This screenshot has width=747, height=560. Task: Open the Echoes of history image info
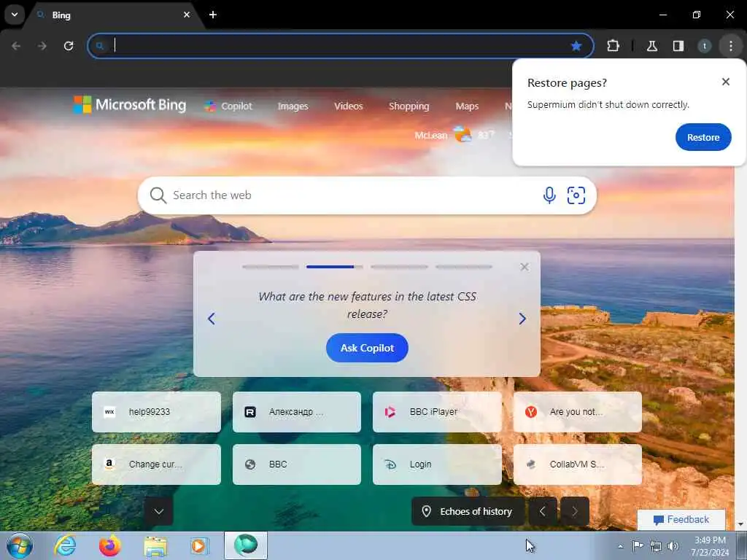pyautogui.click(x=468, y=511)
